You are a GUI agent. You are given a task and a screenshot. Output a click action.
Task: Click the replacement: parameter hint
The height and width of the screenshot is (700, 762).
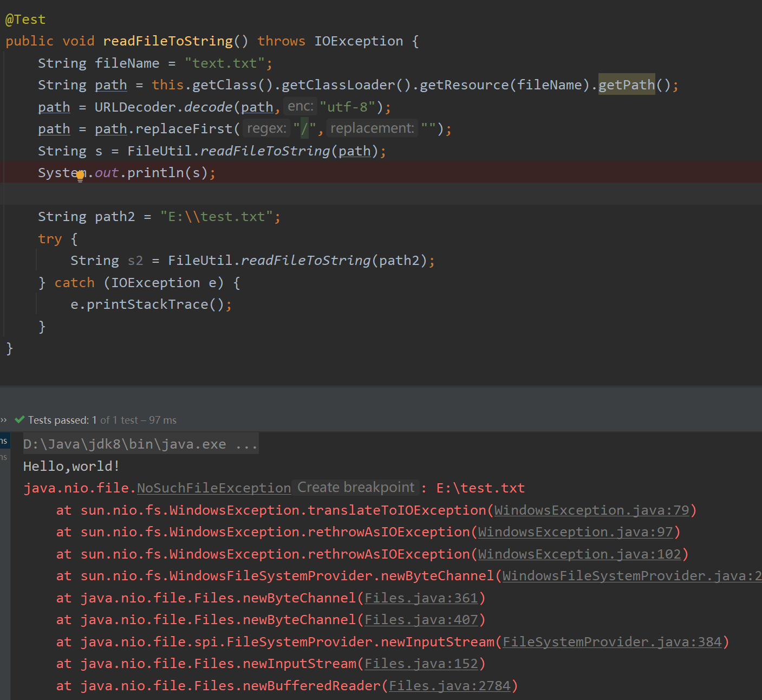(372, 128)
